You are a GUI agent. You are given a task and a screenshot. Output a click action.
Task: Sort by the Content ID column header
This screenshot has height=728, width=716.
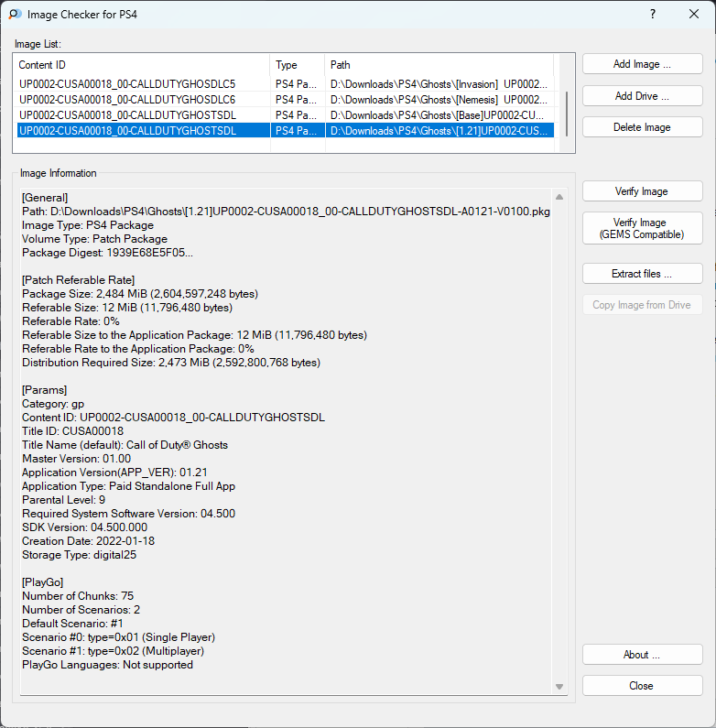[x=142, y=65]
